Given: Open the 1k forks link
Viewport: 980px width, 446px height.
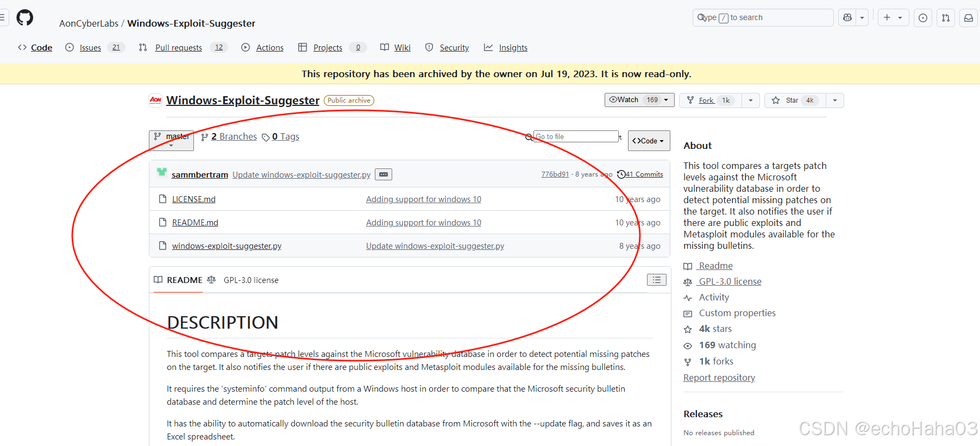Looking at the screenshot, I should (x=716, y=361).
